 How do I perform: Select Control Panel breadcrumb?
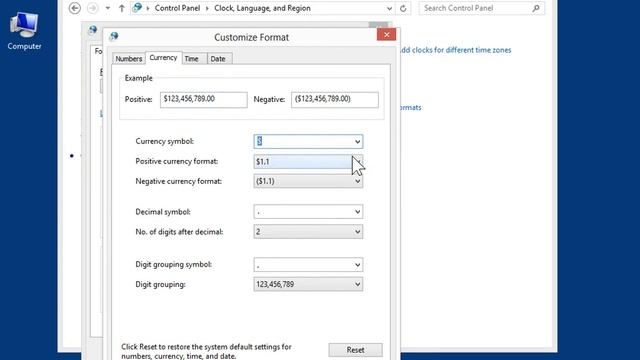click(x=177, y=8)
